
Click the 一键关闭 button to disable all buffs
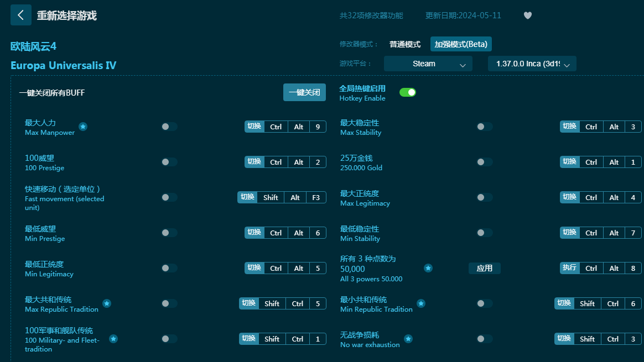click(x=304, y=92)
